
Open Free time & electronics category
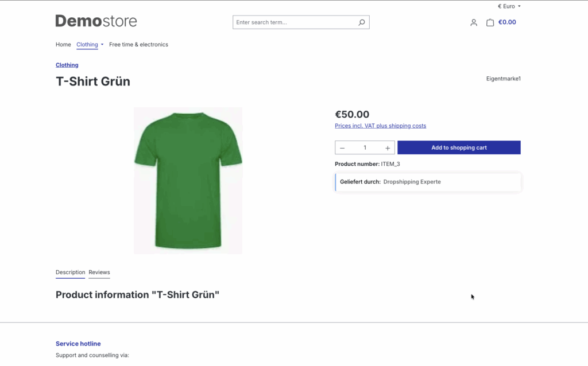click(138, 44)
